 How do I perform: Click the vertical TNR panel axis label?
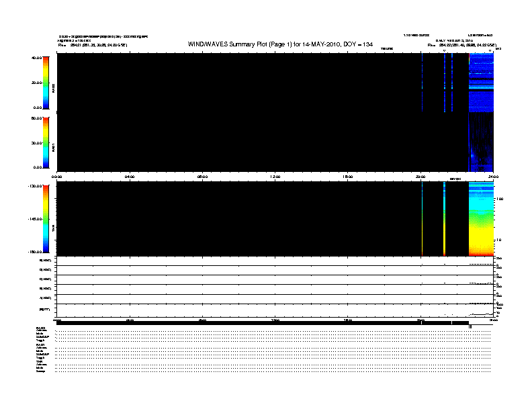[x=53, y=228]
